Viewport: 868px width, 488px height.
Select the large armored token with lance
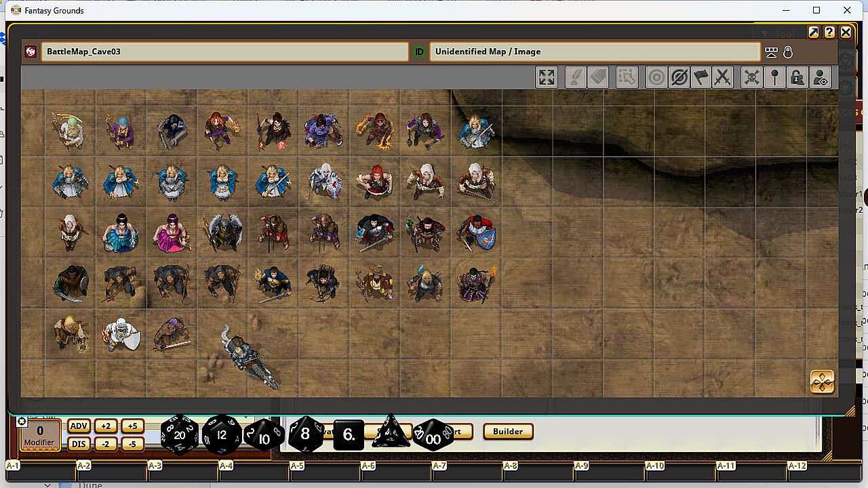(x=249, y=357)
